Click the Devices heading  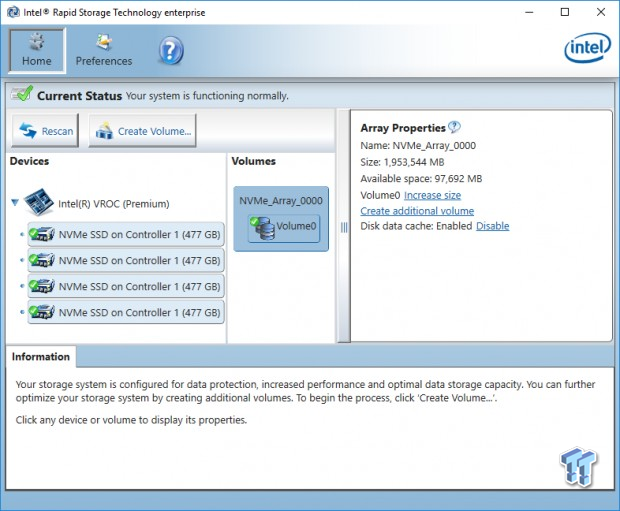pyautogui.click(x=29, y=161)
